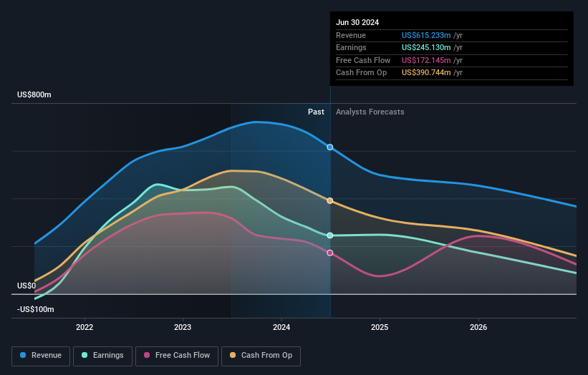
Task: Select the Earnings data point marker
Action: click(330, 235)
